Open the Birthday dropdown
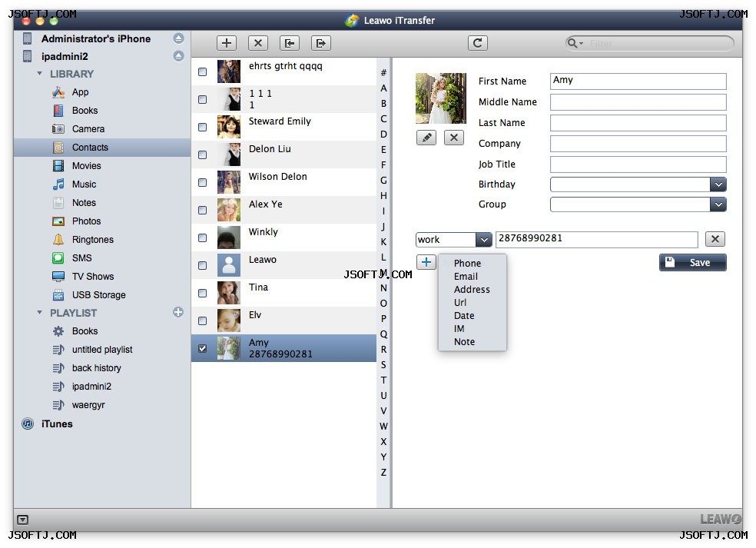The image size is (756, 548). tap(718, 184)
